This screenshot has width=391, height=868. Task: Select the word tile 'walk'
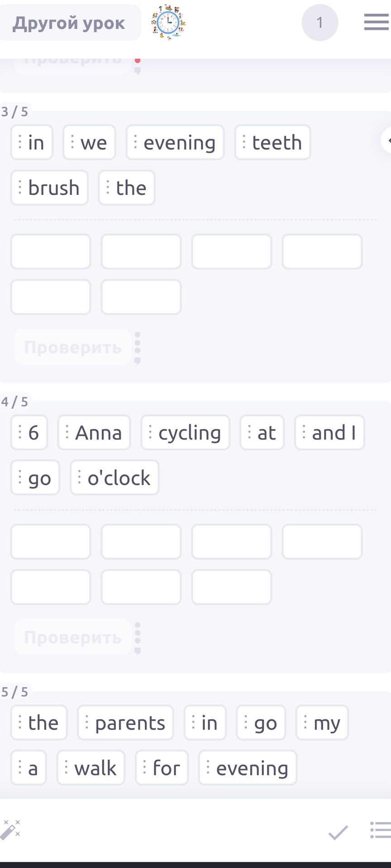coord(91,768)
